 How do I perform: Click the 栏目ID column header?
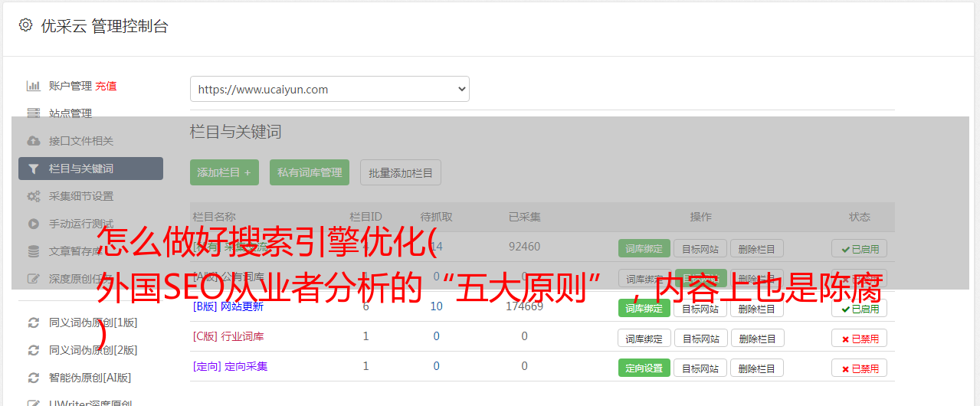(365, 217)
